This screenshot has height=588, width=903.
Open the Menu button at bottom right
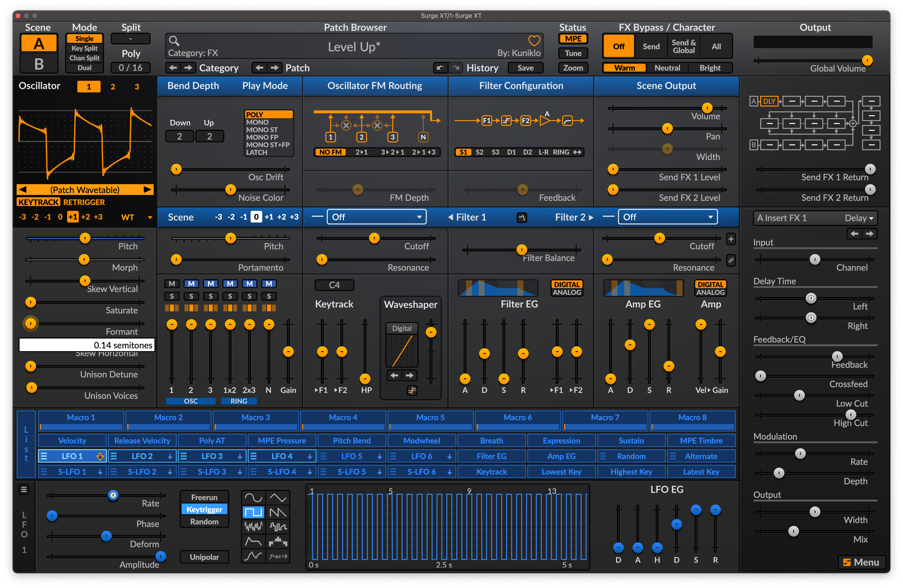(x=861, y=562)
